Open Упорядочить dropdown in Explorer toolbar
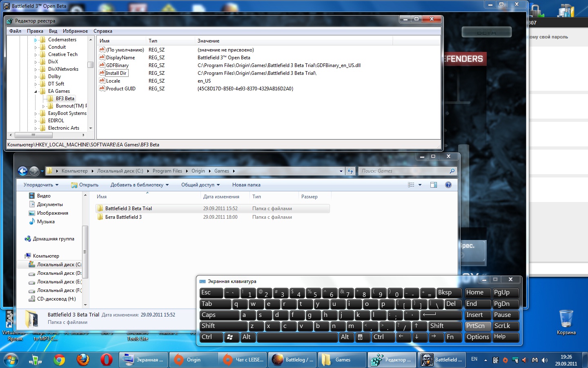Viewport: 588px width, 368px height. click(x=41, y=185)
